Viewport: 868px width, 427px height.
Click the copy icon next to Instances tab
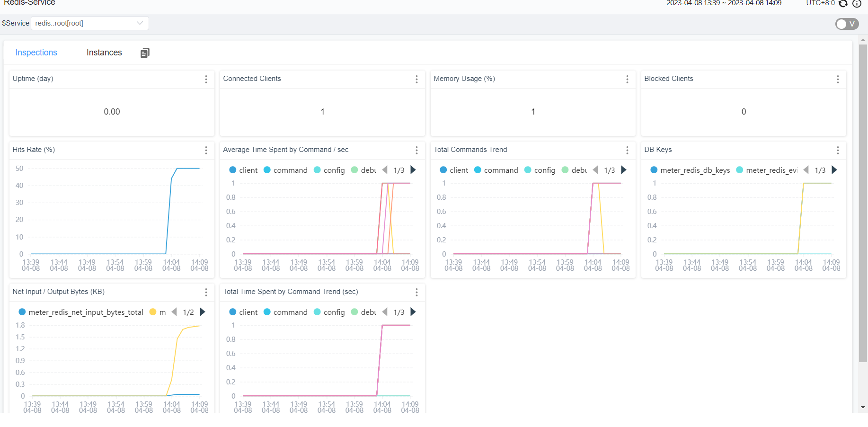[145, 53]
